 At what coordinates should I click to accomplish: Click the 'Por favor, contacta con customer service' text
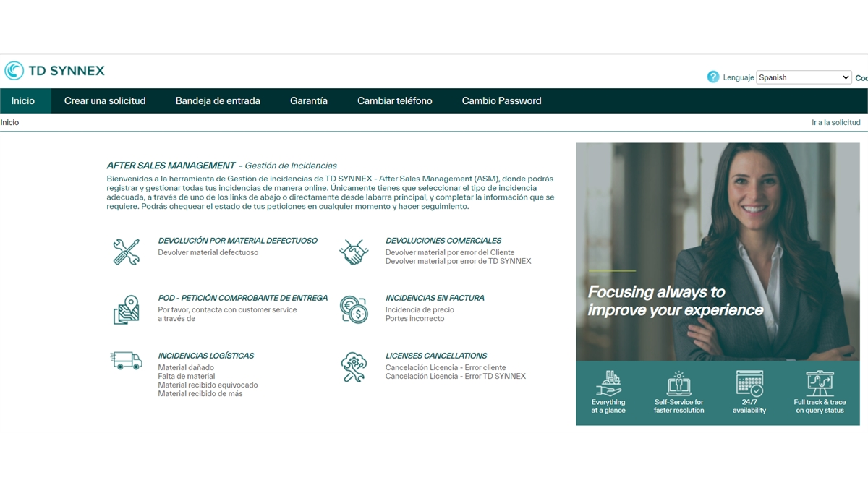[227, 309]
